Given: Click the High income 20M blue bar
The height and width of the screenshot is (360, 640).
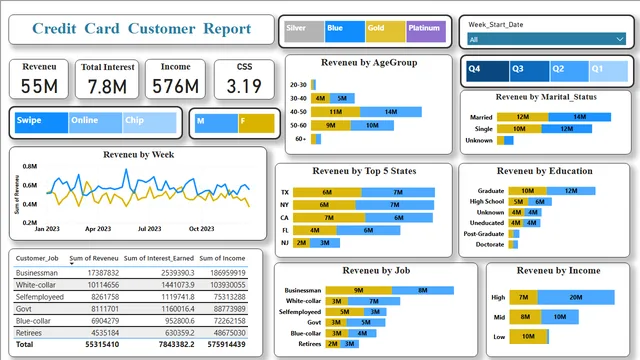Looking at the screenshot, I should pyautogui.click(x=576, y=297).
